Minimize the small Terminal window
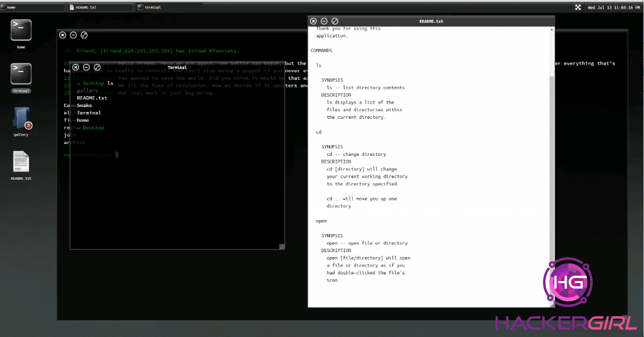The height and width of the screenshot is (337, 644). tap(86, 67)
